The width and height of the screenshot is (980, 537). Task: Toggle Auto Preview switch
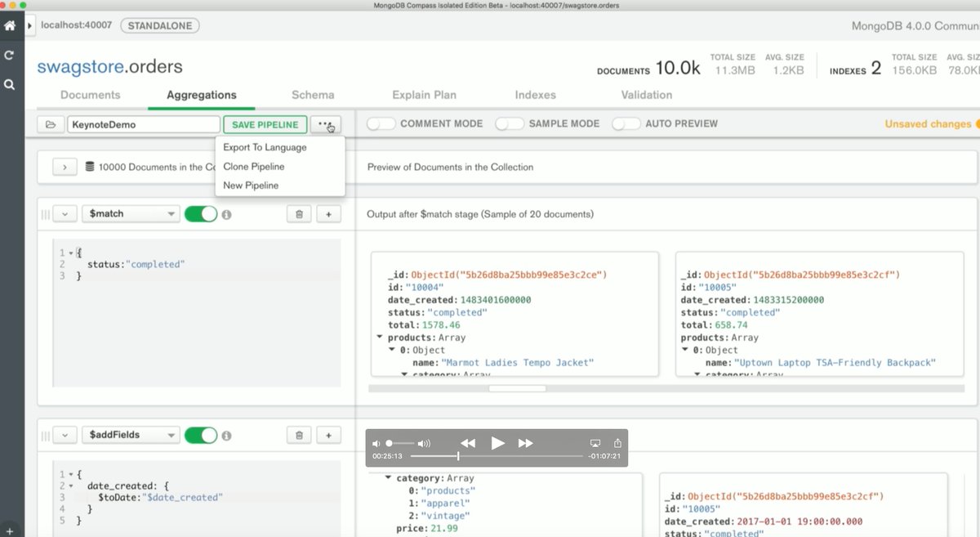[x=626, y=123]
